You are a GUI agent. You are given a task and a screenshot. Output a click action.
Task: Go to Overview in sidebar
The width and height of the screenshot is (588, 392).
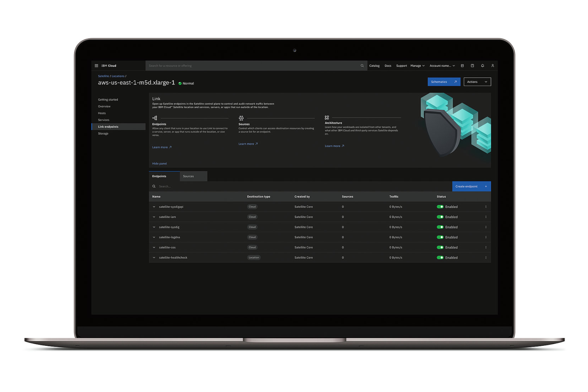coord(104,106)
